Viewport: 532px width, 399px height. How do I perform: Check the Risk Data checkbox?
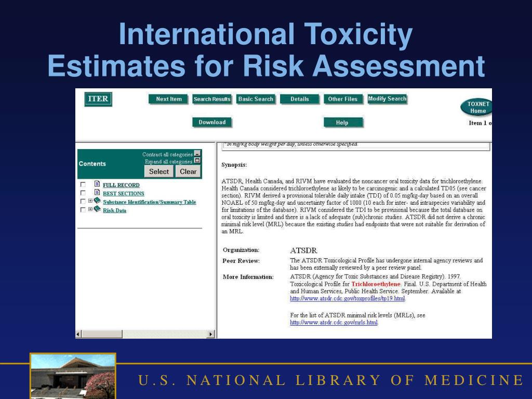click(x=83, y=210)
